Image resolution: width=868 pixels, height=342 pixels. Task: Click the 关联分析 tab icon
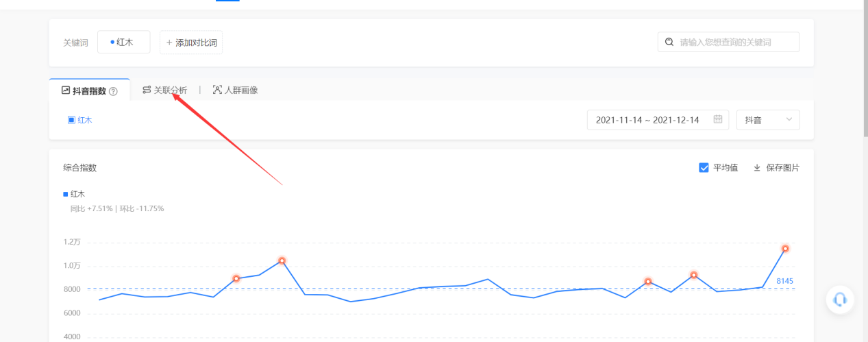point(147,90)
